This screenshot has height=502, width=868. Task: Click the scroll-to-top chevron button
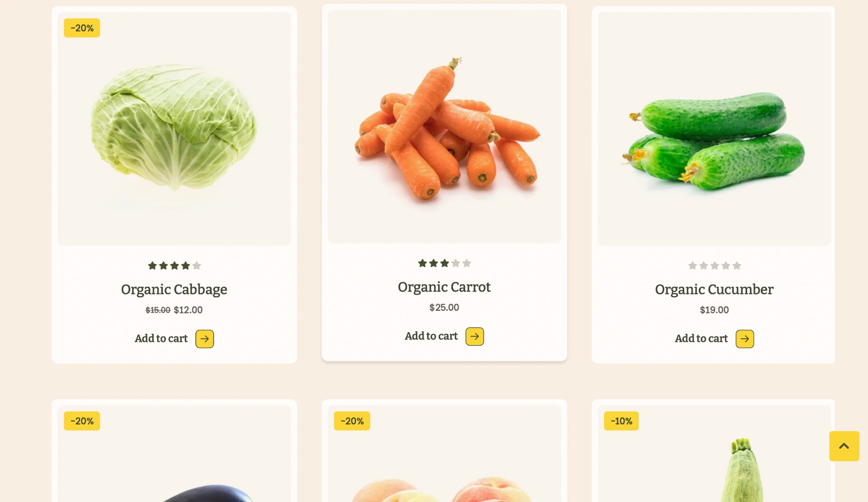844,446
